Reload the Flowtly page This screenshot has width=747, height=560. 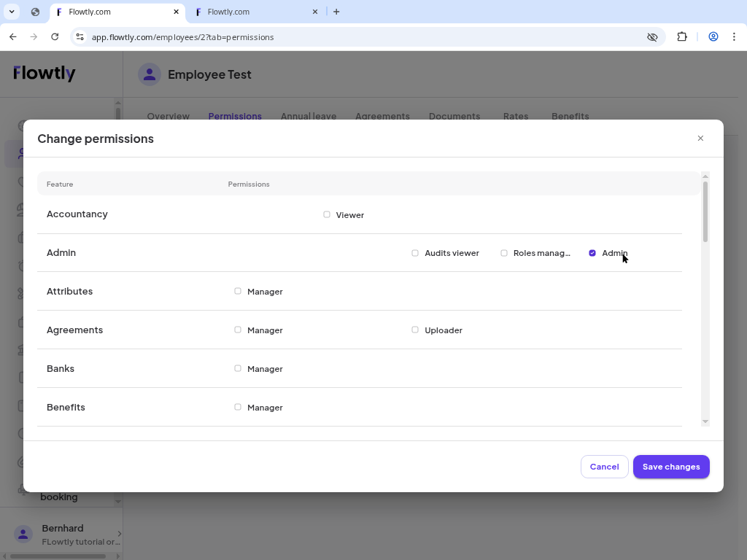(55, 36)
